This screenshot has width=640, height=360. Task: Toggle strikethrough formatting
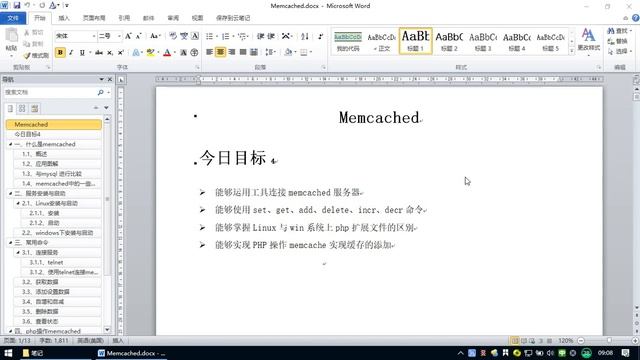(x=99, y=52)
